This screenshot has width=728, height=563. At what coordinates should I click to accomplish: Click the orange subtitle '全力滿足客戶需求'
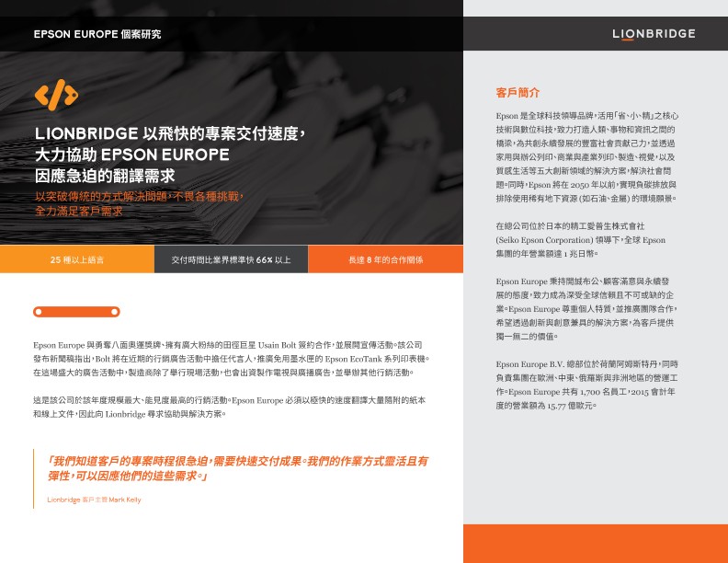[x=78, y=212]
